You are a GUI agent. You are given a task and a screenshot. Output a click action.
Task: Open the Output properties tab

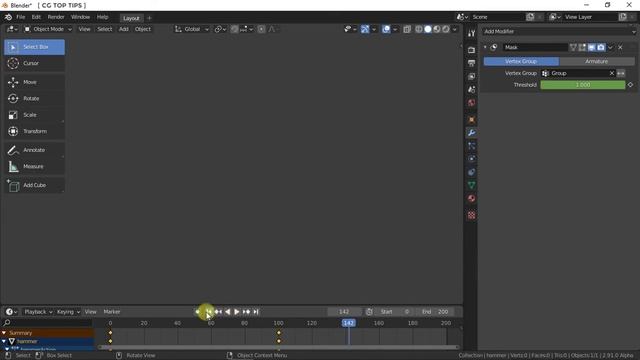[471, 63]
